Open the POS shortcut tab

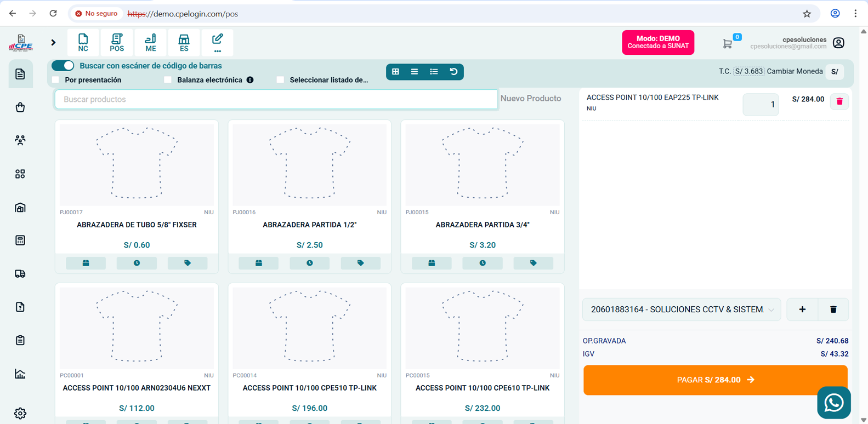pyautogui.click(x=117, y=43)
